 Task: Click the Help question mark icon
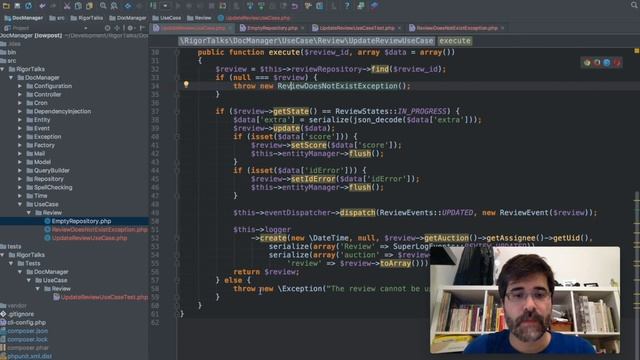(347, 6)
